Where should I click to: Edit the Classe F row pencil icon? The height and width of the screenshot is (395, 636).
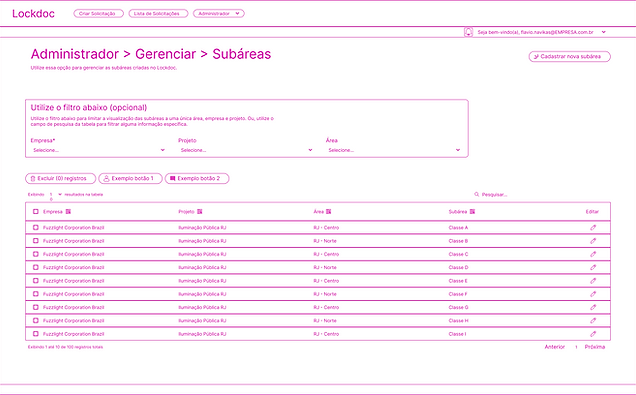[x=593, y=294]
